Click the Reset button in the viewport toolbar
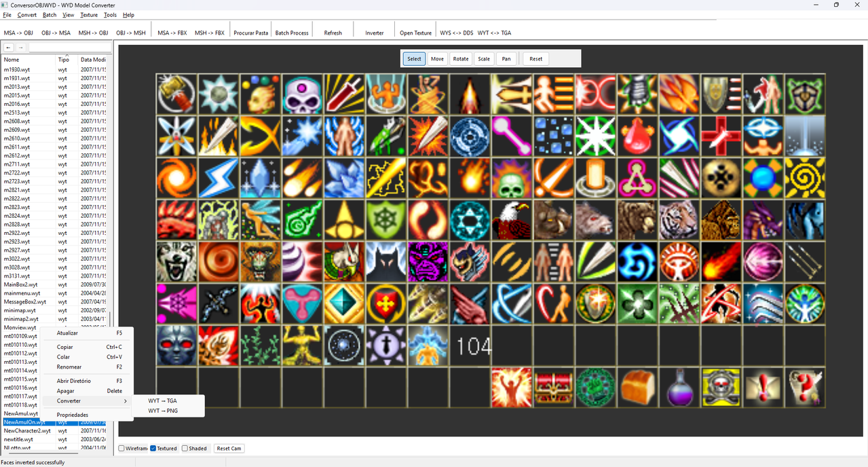868x467 pixels. click(536, 59)
